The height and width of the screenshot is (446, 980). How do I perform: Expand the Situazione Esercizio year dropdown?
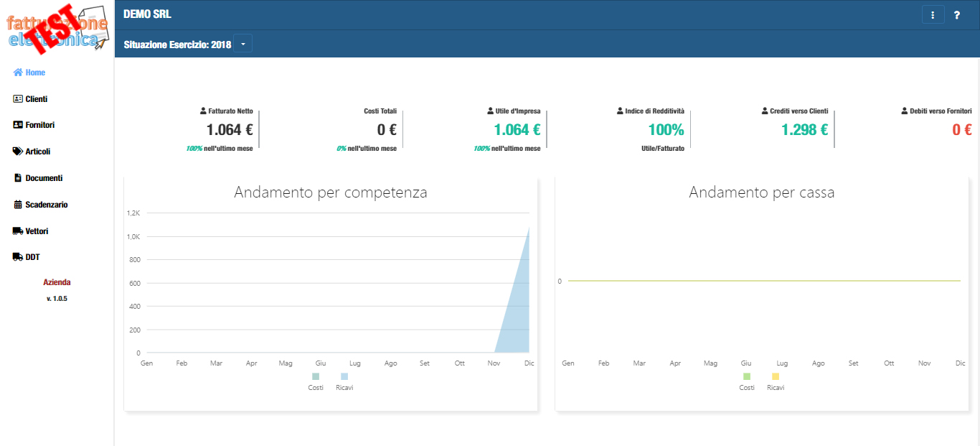tap(242, 45)
